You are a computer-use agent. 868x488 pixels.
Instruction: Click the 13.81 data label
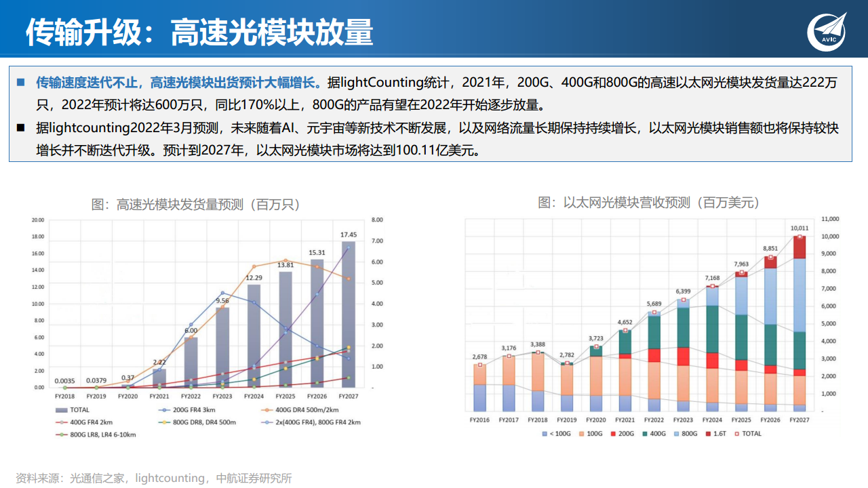(285, 265)
